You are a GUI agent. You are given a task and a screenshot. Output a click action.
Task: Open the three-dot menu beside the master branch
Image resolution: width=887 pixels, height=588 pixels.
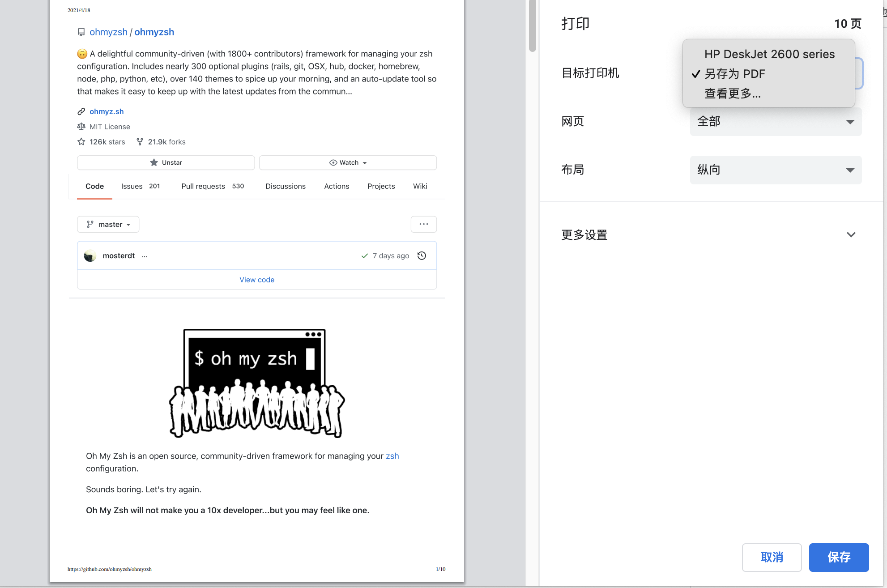tap(424, 224)
